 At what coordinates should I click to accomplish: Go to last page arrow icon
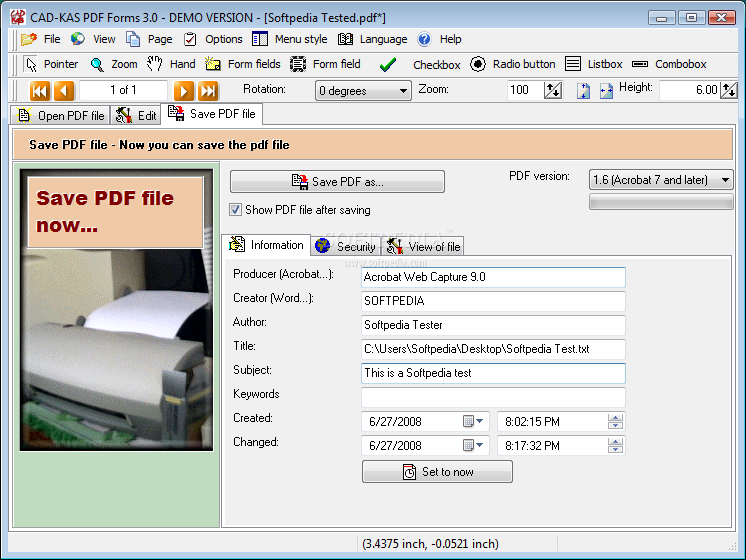[x=208, y=90]
